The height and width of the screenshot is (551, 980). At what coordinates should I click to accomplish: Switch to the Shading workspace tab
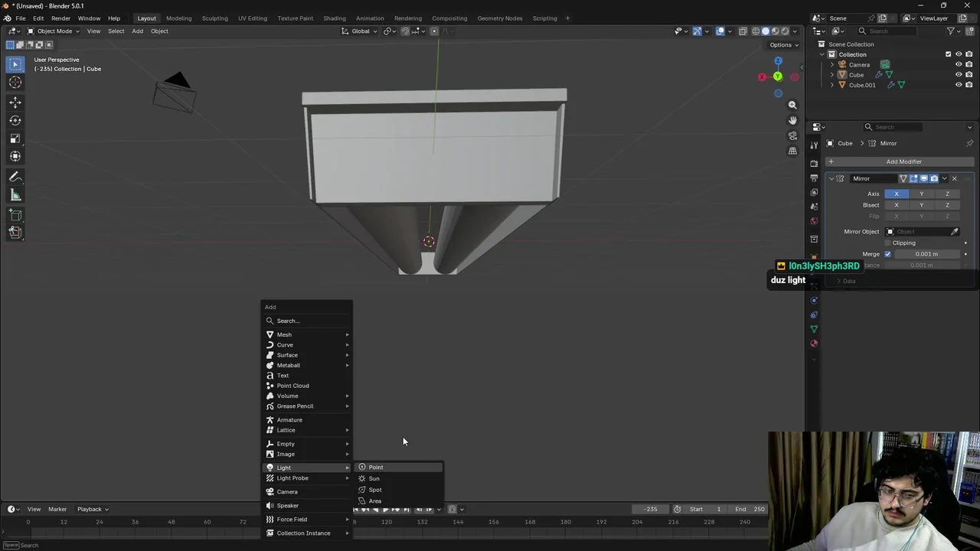coord(335,18)
